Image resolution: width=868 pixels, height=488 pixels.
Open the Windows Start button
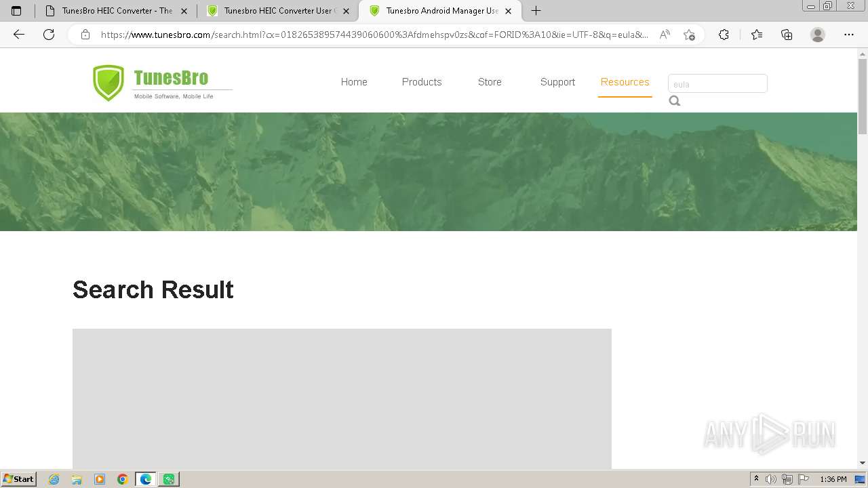pyautogui.click(x=19, y=479)
